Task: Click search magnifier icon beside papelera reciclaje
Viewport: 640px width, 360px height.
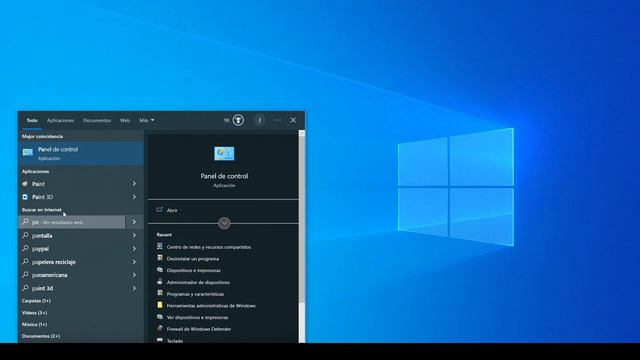Action: 25,262
